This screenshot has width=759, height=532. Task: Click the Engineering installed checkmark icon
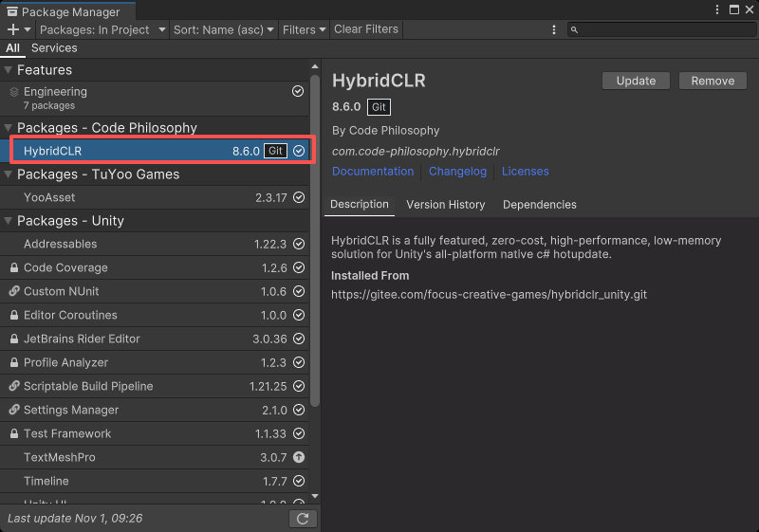click(298, 91)
